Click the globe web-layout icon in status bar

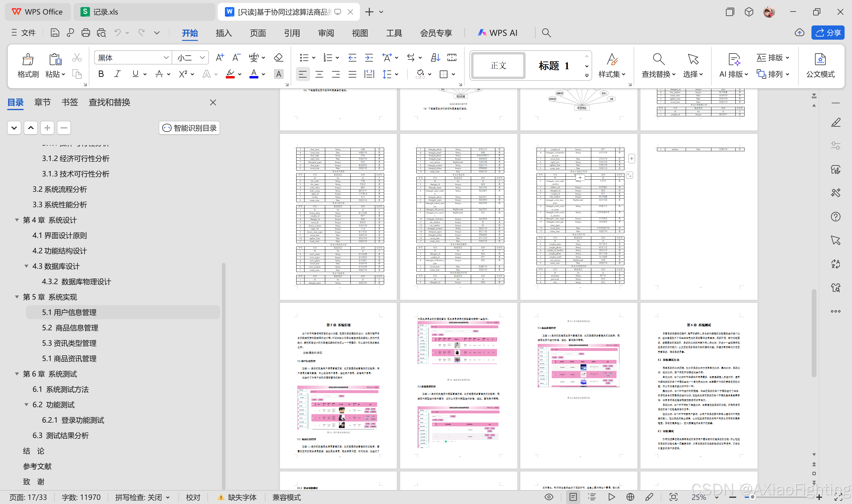tap(630, 497)
